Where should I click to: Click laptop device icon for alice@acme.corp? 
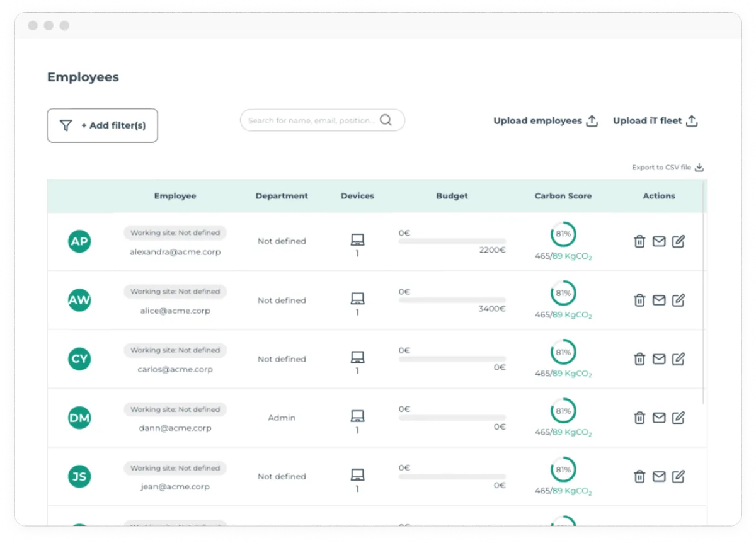pos(357,299)
